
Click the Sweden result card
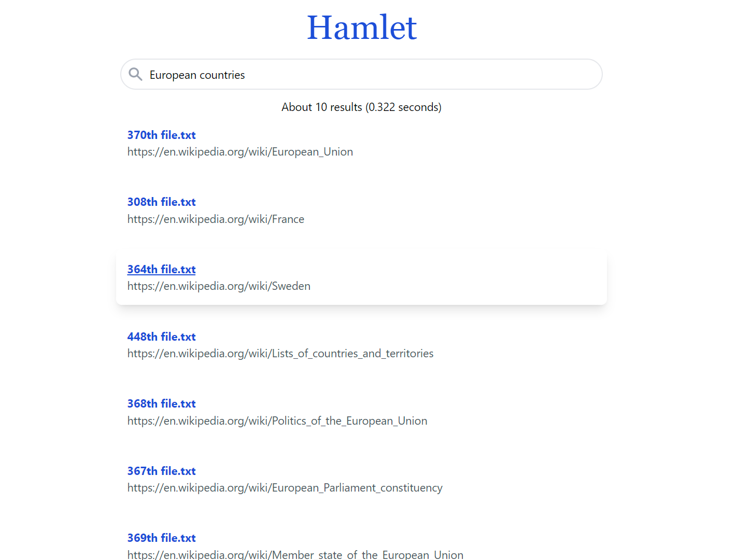pos(361,277)
